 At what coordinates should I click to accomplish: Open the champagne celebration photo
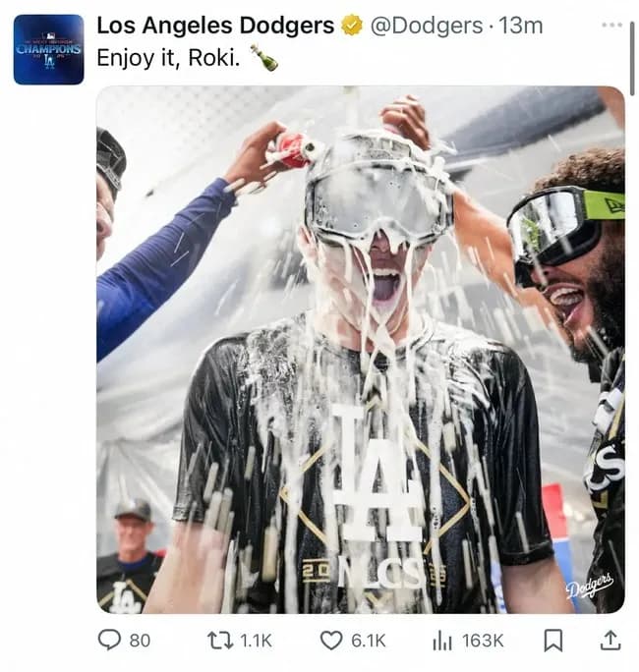pos(360,349)
